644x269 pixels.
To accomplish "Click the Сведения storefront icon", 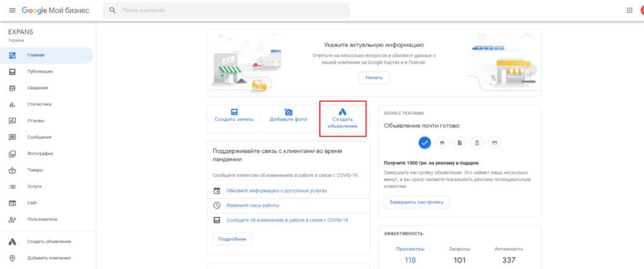I will coord(13,88).
